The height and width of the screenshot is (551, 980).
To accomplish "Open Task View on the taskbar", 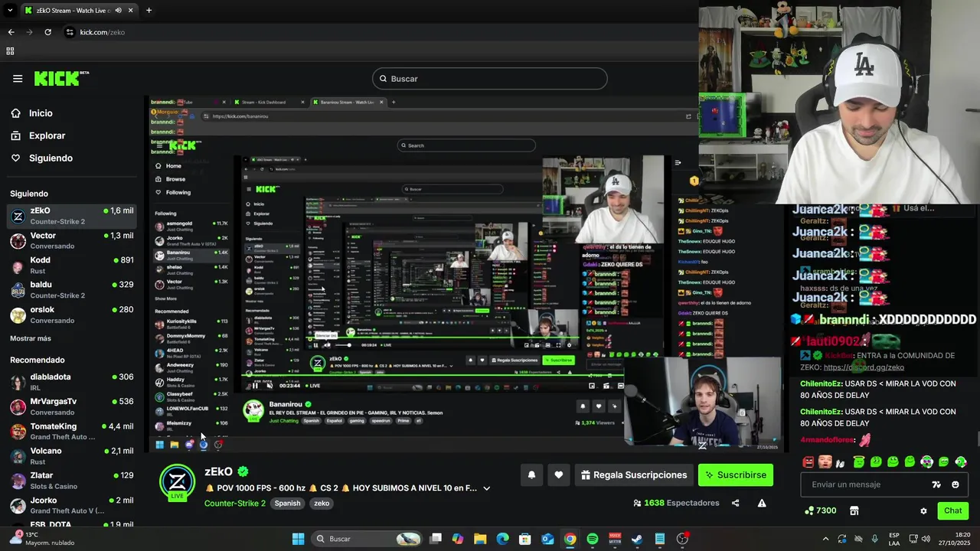I will pos(436,539).
